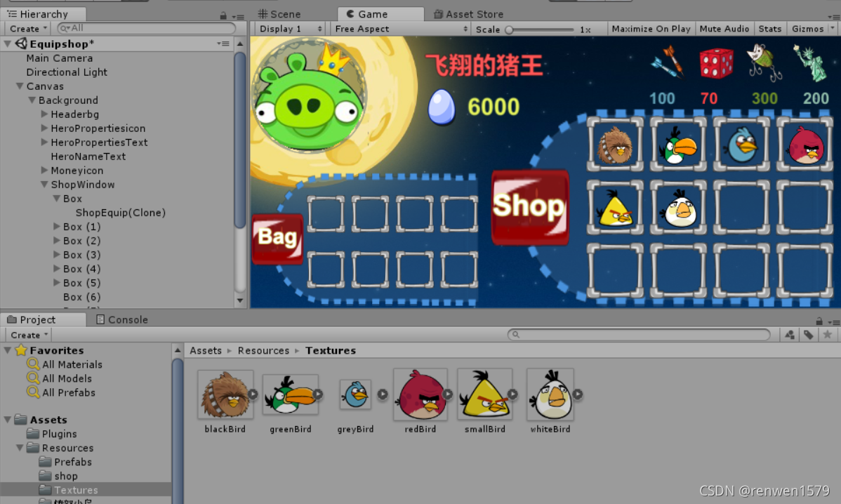Click the Resources breadcrumb link

(263, 351)
